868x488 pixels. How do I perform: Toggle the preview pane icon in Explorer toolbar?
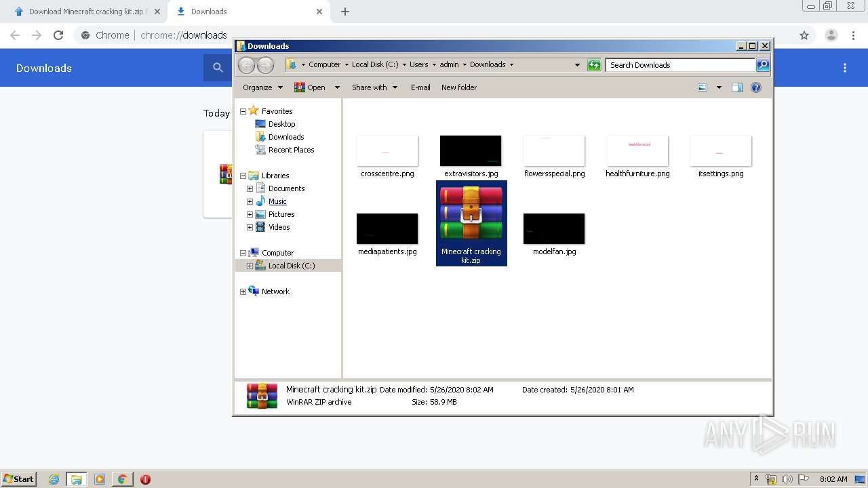737,87
